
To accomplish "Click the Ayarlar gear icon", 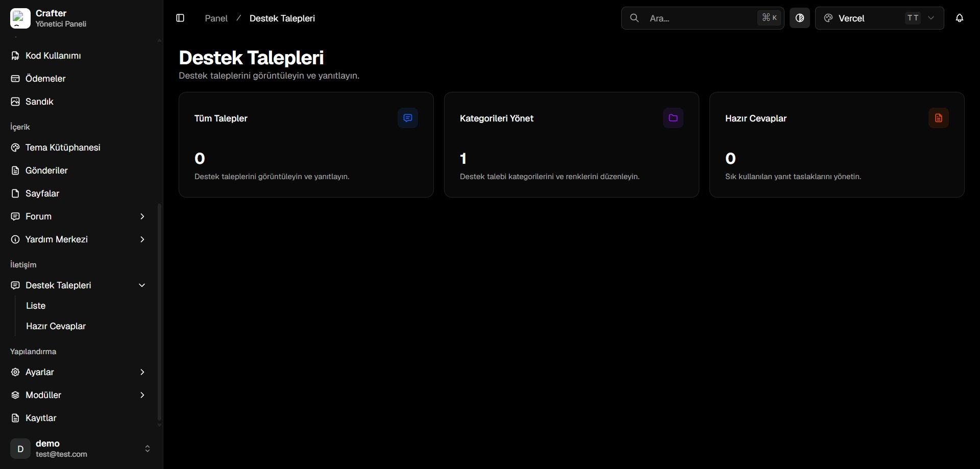I will [15, 372].
